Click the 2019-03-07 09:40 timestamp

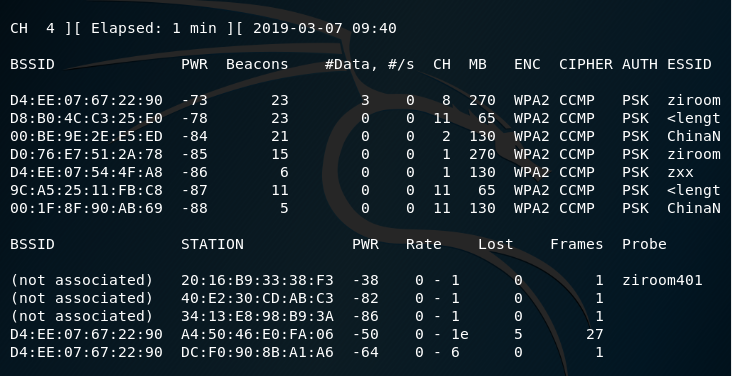(x=325, y=28)
